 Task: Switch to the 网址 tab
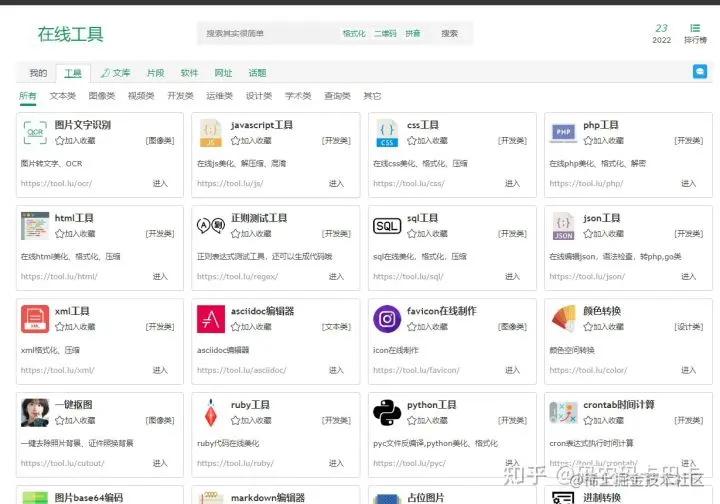223,73
